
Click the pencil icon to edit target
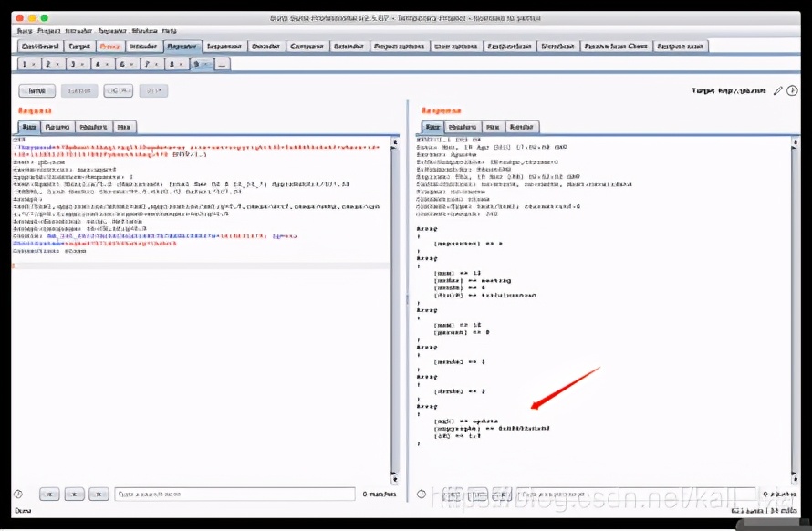777,90
